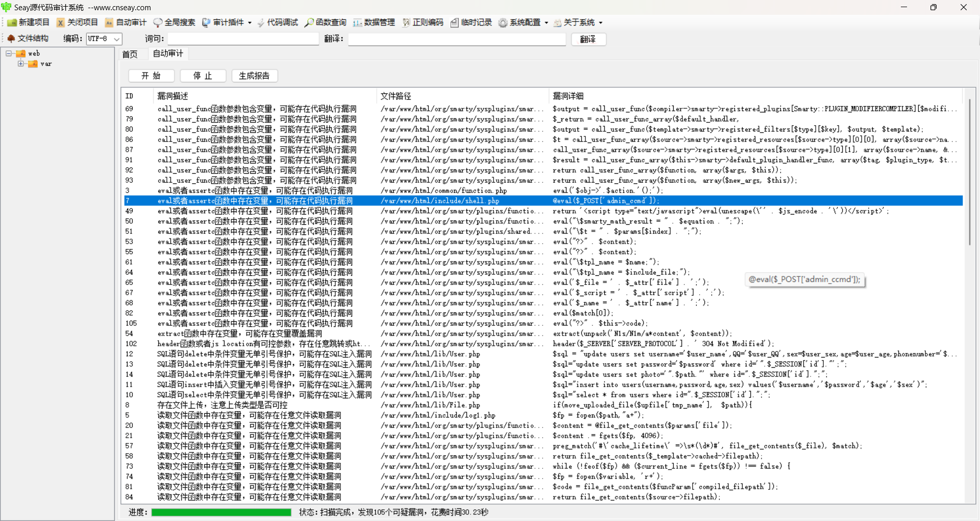
Task: Select row ID 73 while feof fgets
Action: 543,466
